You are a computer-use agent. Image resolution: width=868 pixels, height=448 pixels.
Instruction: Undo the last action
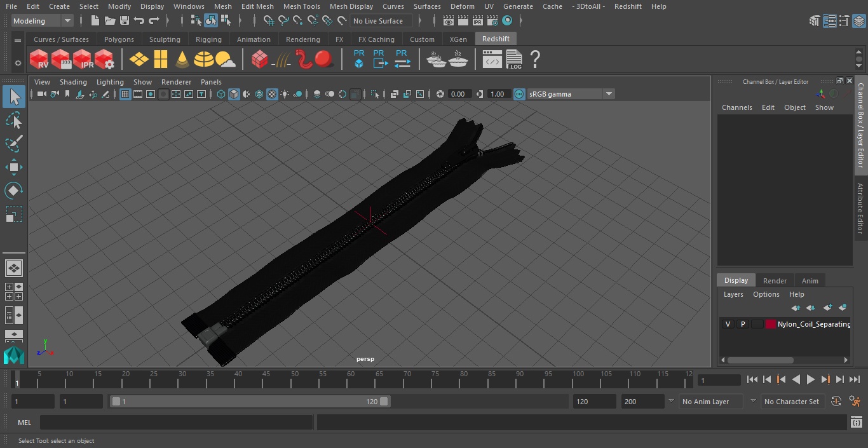tap(139, 21)
